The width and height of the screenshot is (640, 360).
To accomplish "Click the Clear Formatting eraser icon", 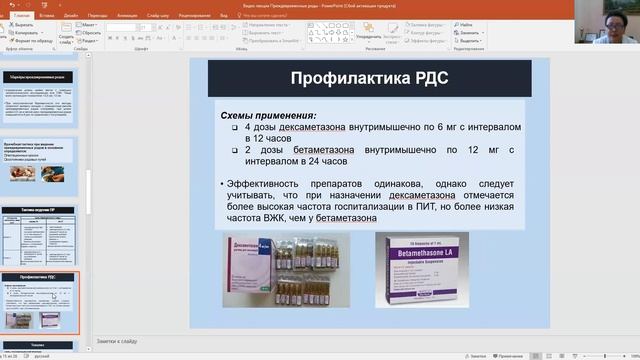I will [x=178, y=27].
